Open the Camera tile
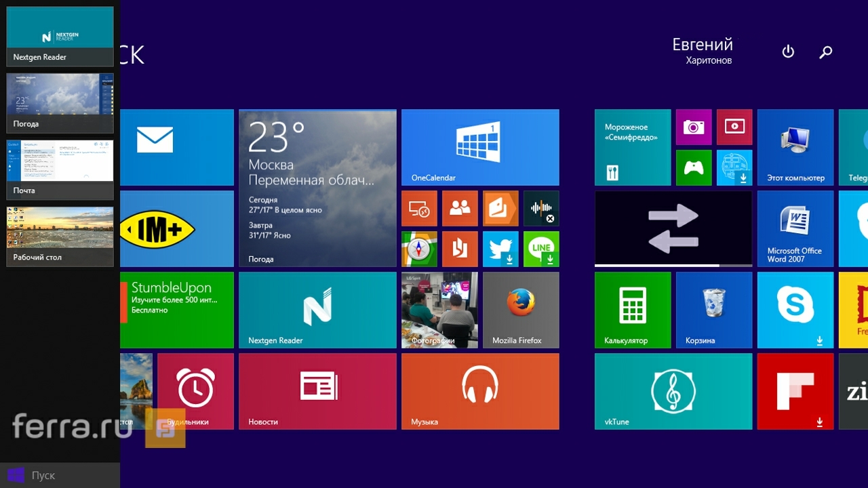868x488 pixels. [693, 127]
